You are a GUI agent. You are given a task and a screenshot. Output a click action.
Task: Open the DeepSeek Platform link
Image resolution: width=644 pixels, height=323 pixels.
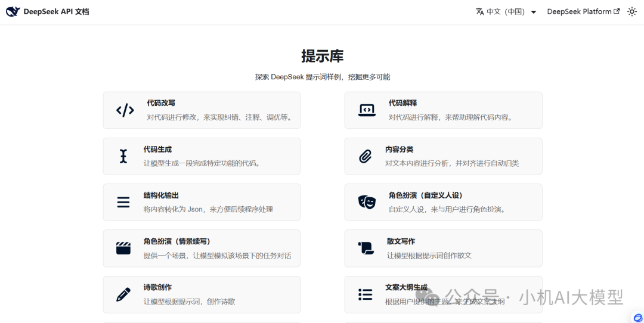pos(583,11)
